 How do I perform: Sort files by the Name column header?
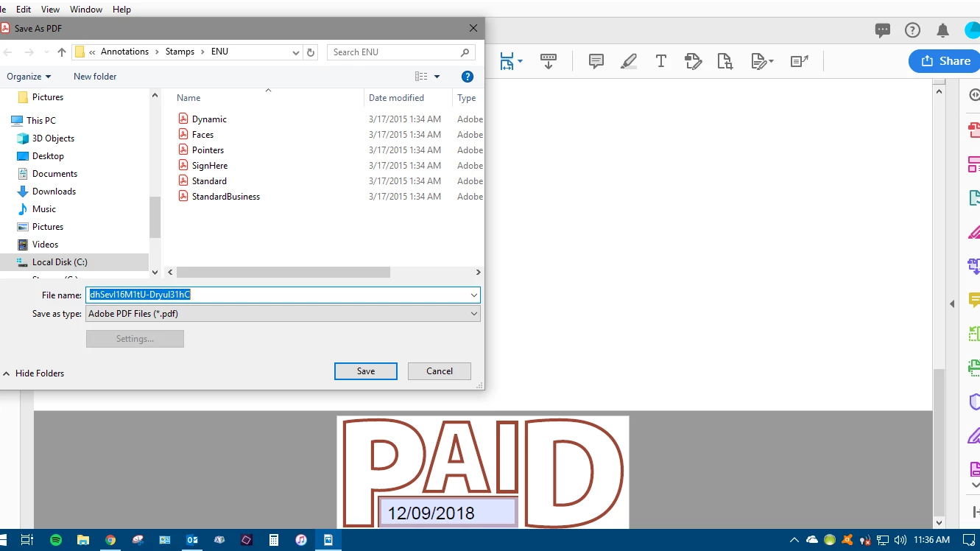point(188,98)
